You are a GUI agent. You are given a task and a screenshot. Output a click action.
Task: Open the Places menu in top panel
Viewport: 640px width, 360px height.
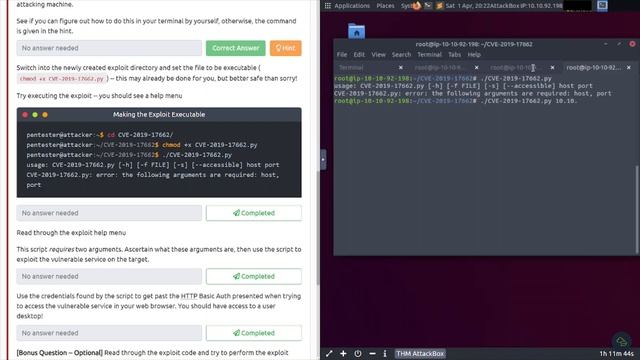click(x=385, y=6)
